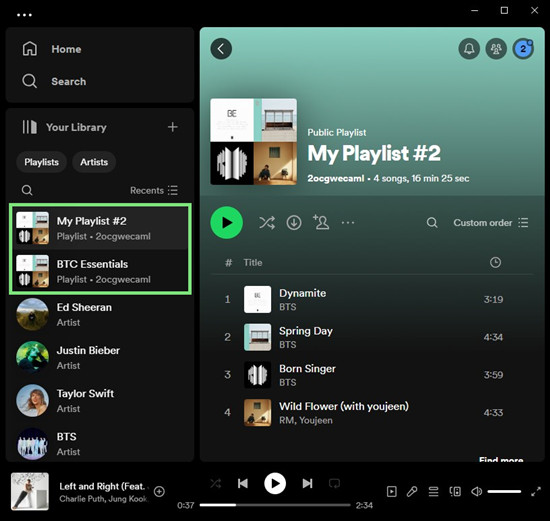Click the My Playlist #2 title heading

374,153
